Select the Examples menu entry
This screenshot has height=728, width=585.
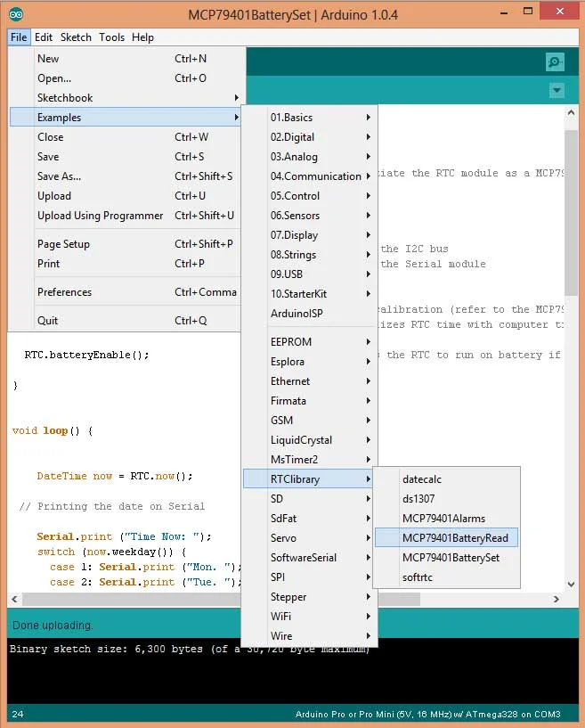pos(126,117)
